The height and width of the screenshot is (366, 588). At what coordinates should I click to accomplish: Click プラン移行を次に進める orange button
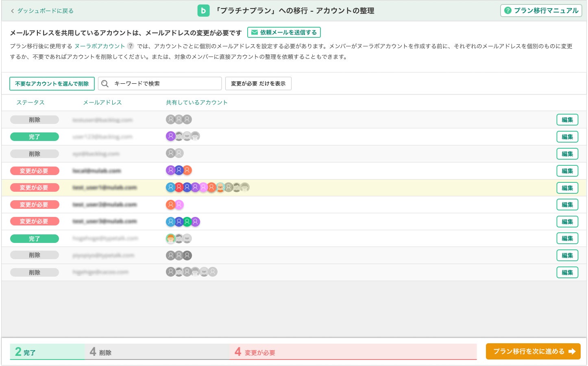(533, 351)
